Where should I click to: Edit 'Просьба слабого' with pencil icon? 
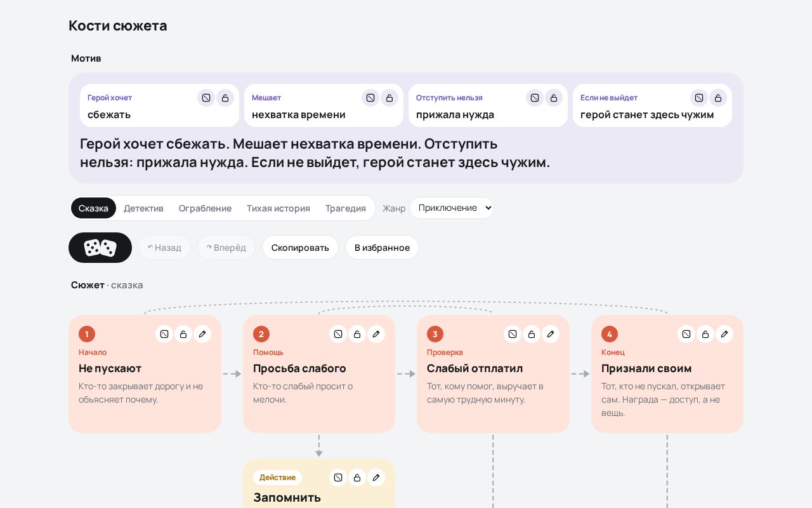coord(376,334)
